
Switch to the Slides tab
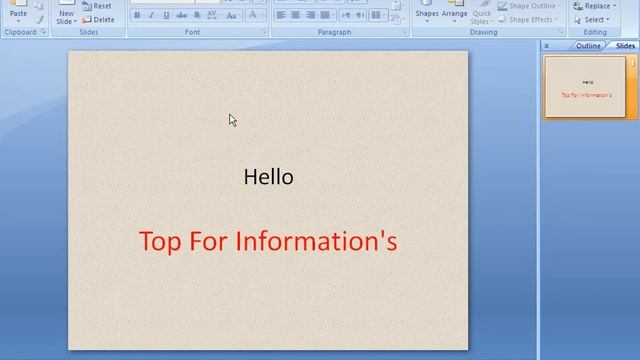coord(625,46)
